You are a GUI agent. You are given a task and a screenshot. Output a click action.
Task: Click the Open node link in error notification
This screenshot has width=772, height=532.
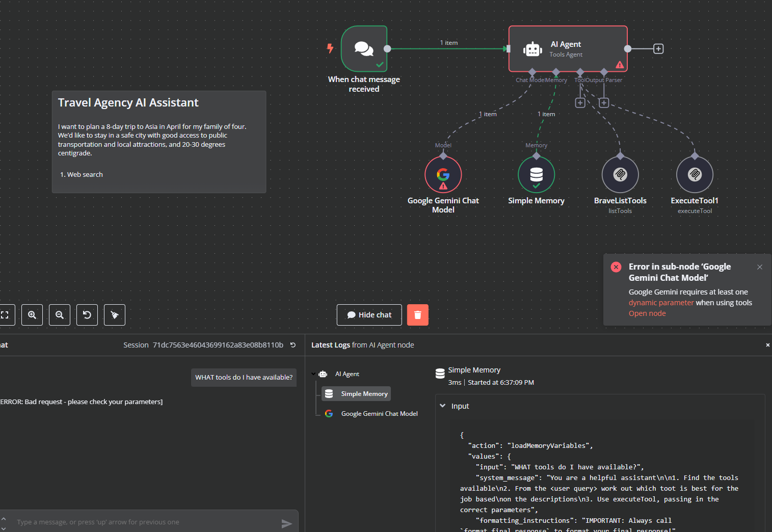tap(647, 313)
